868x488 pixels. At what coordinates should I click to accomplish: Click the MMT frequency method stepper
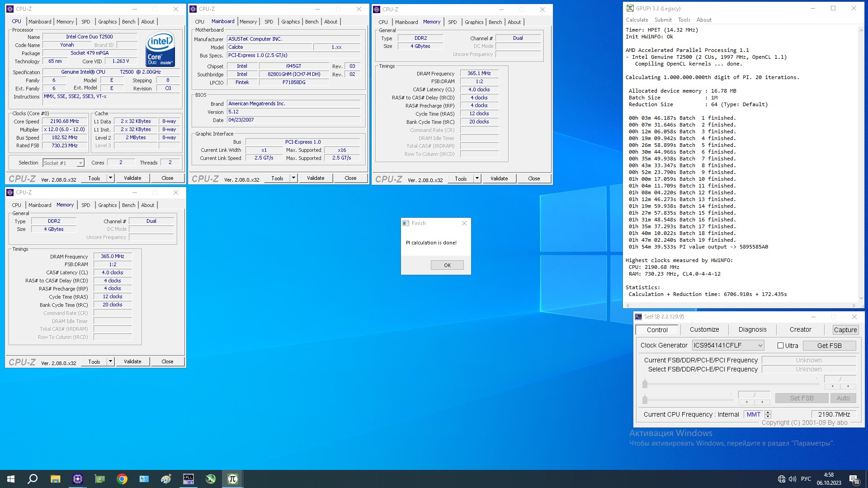(768, 414)
